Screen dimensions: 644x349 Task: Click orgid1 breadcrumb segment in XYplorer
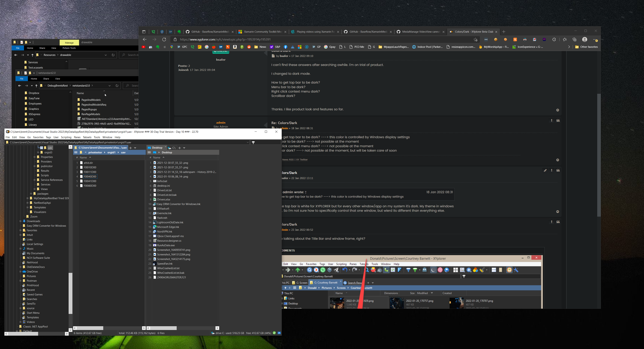point(111,152)
